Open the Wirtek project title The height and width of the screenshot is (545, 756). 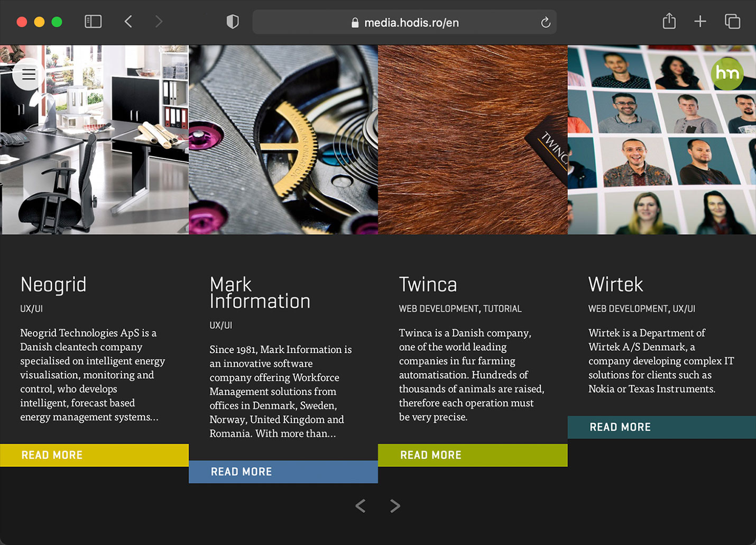[615, 285]
